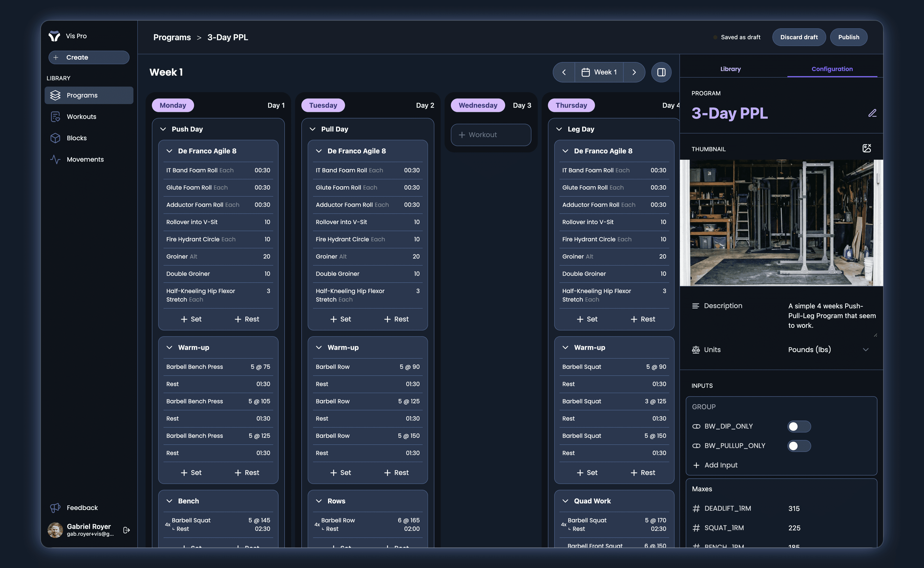Open Movements in the sidebar

(85, 159)
